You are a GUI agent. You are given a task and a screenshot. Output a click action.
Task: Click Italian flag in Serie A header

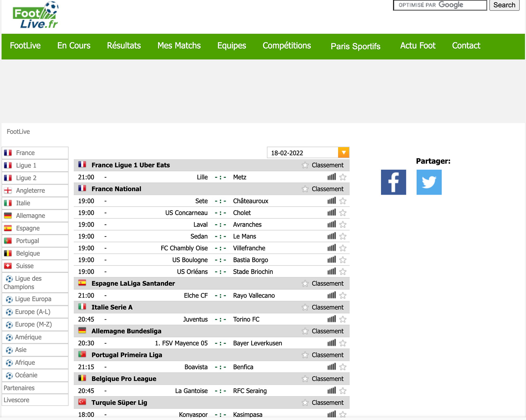coord(82,307)
